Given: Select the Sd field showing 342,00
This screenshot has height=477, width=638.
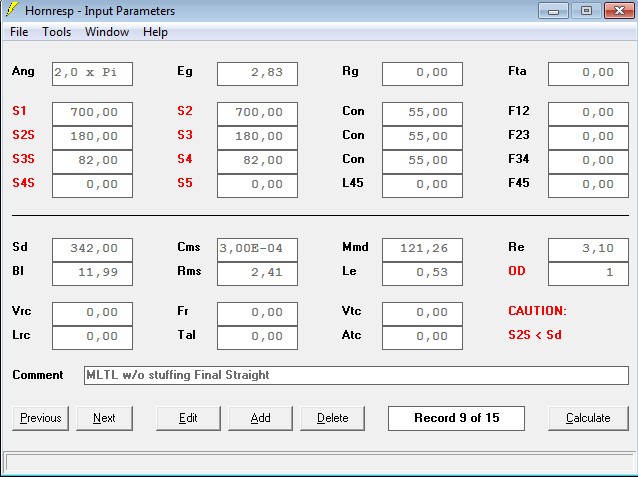Looking at the screenshot, I should 92,249.
